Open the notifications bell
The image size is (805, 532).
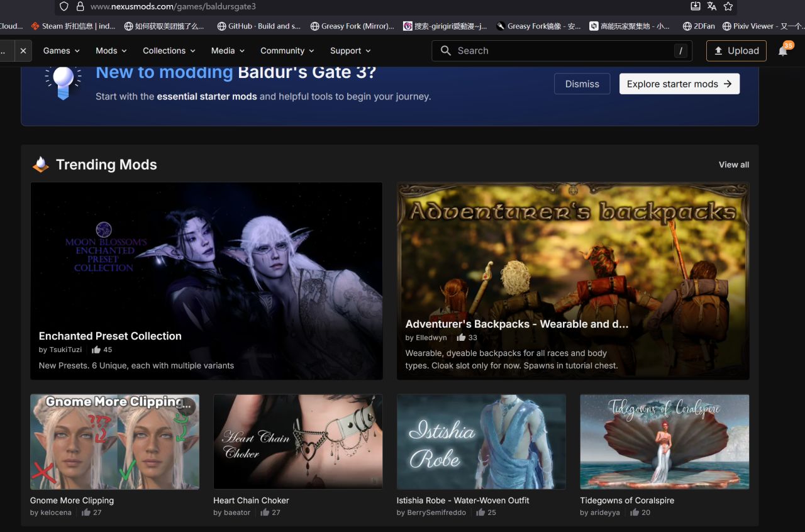[783, 51]
